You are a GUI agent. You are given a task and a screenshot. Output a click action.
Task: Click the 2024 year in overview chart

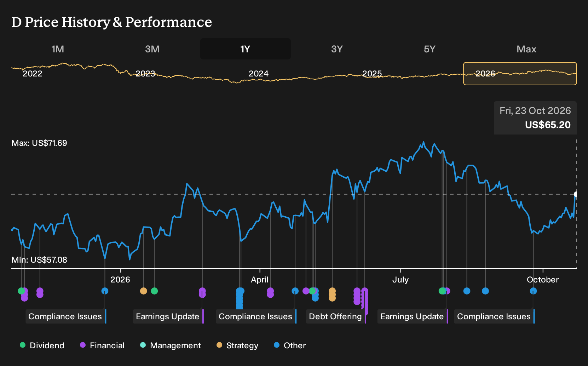[259, 74]
